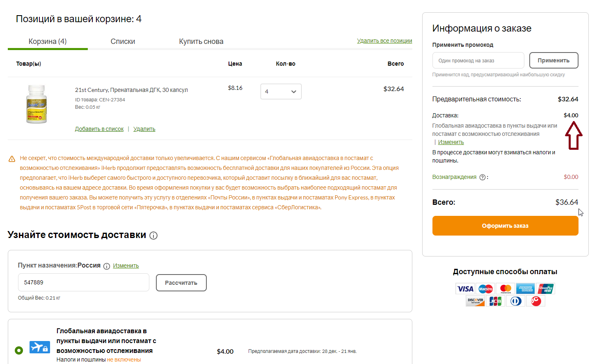Click the Discover payment icon
590x364 pixels.
[x=475, y=301]
